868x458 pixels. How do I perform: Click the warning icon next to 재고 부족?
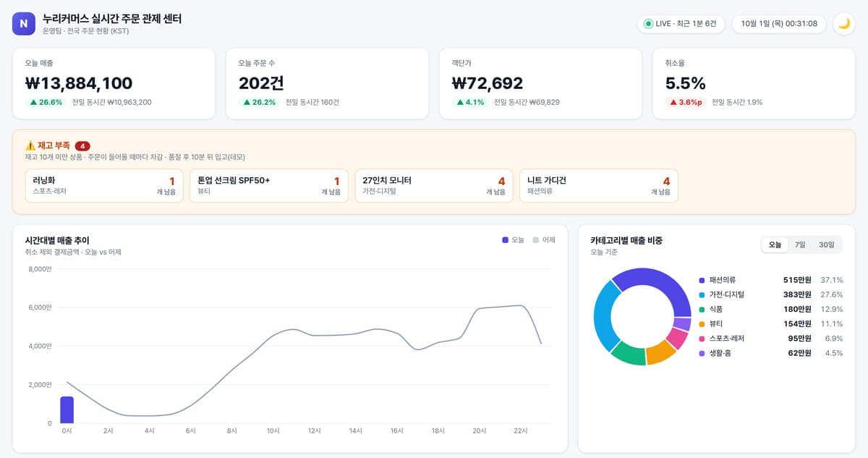(x=30, y=145)
